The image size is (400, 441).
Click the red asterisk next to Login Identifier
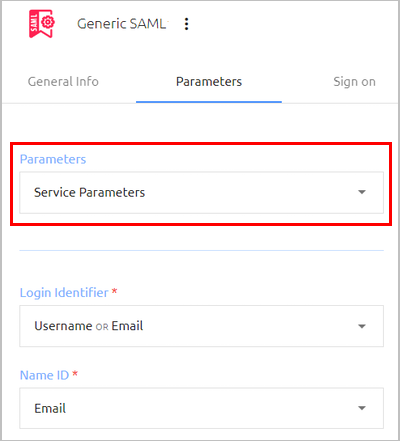click(x=114, y=291)
